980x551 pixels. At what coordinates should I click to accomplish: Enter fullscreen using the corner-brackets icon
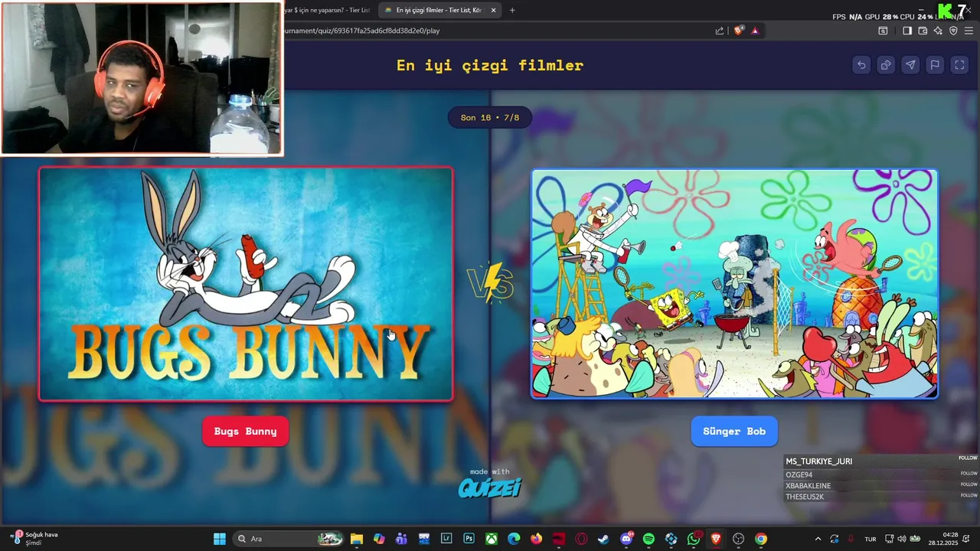(959, 65)
